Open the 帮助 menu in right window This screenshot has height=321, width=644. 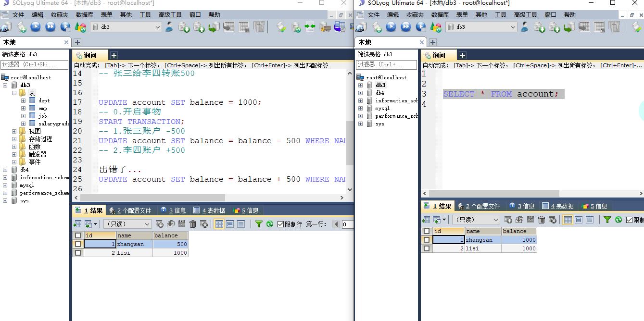click(x=570, y=15)
